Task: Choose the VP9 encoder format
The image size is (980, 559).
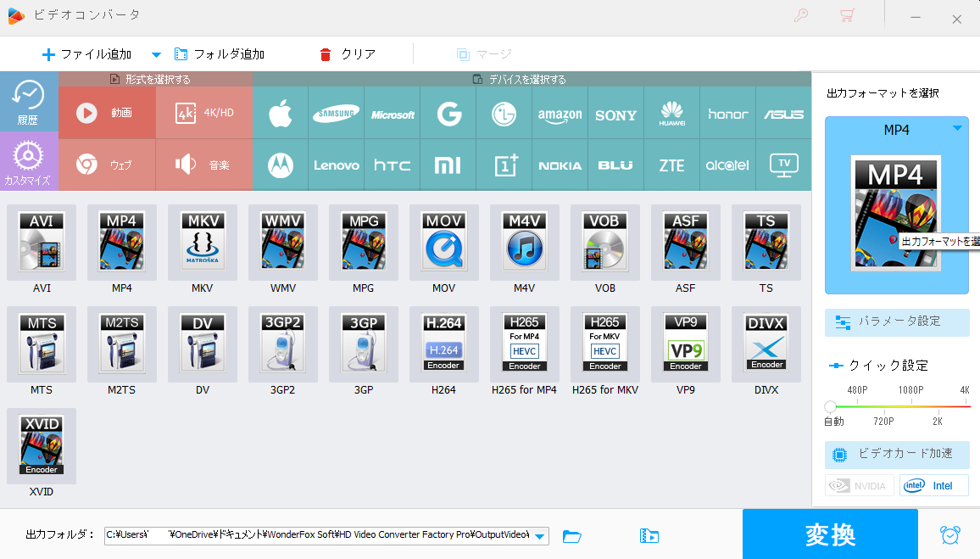Action: (686, 344)
